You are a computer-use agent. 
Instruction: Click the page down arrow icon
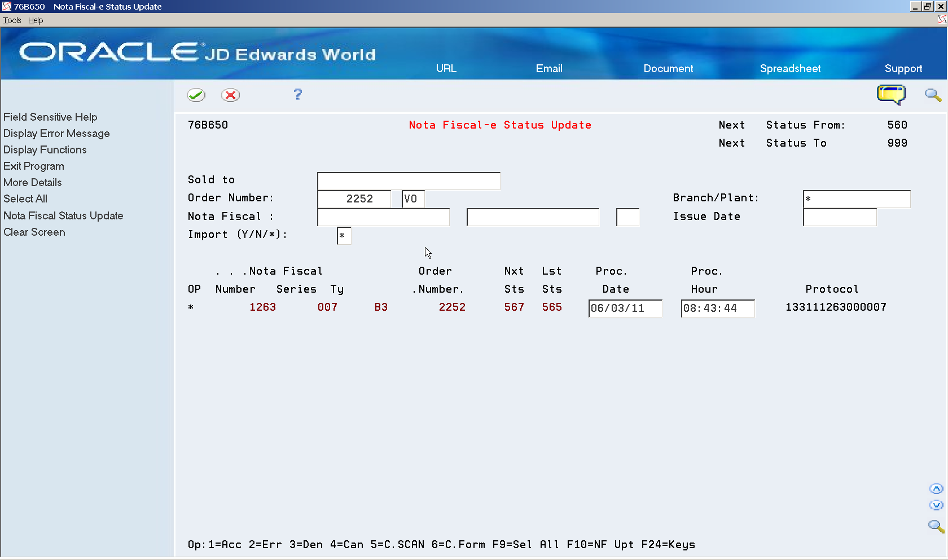[936, 505]
